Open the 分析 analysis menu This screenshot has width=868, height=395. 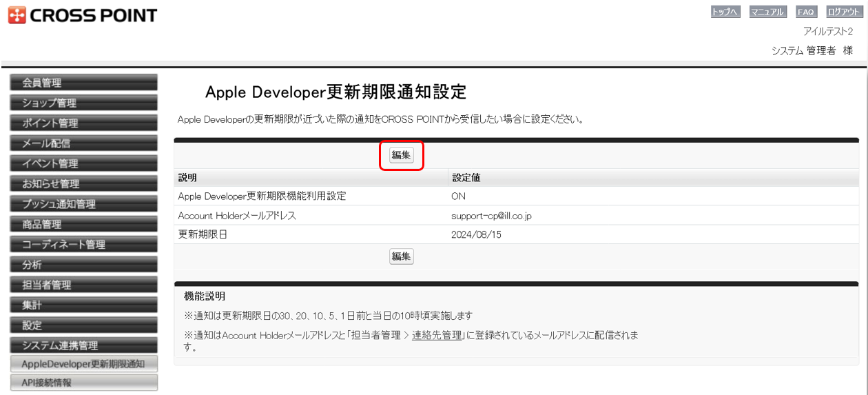click(x=84, y=265)
